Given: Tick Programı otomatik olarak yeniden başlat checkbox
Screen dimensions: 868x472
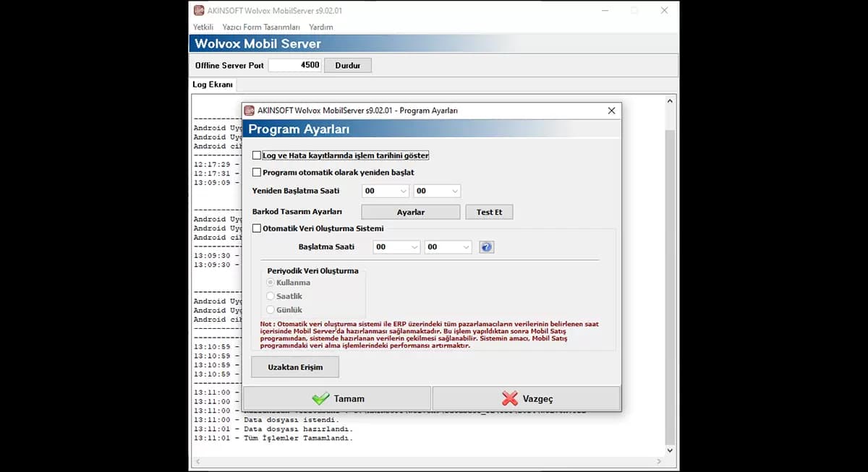Looking at the screenshot, I should [x=257, y=173].
